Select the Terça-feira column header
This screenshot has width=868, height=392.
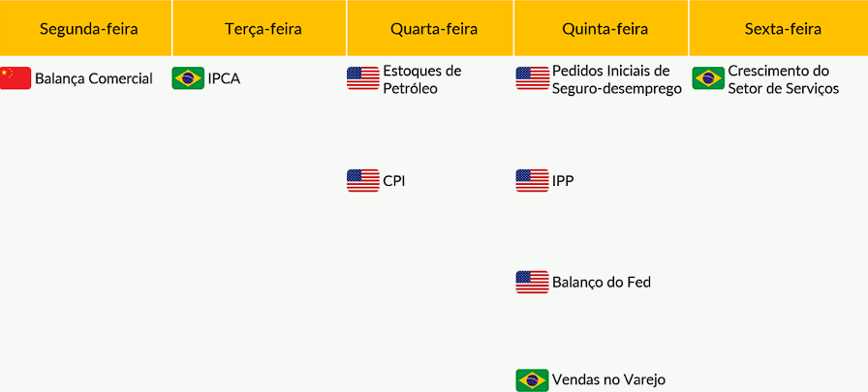click(x=263, y=28)
